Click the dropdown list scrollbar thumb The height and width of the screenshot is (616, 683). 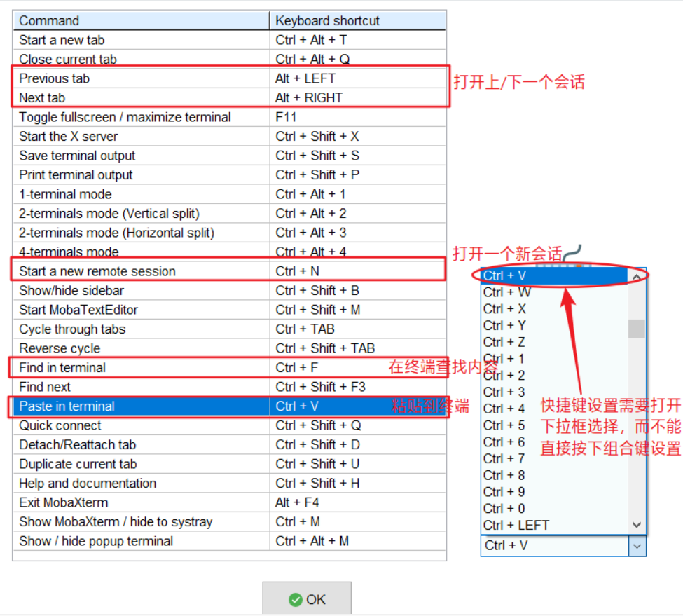pos(637,329)
